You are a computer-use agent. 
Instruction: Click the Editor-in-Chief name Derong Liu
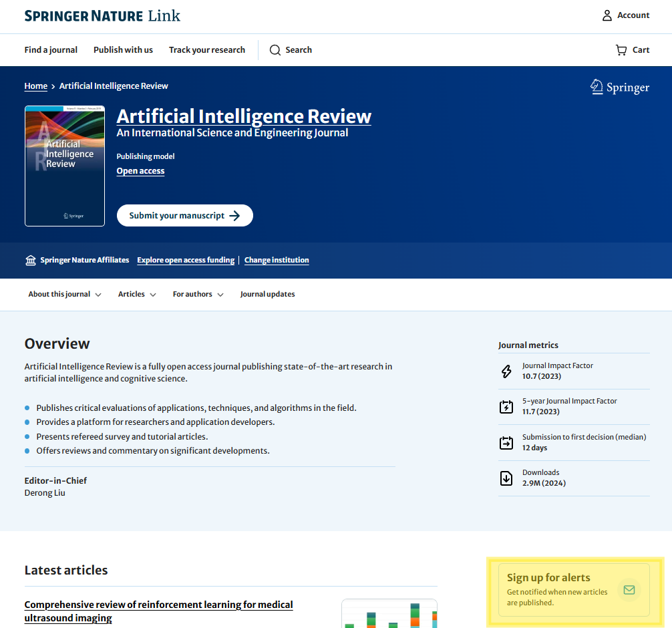[45, 492]
